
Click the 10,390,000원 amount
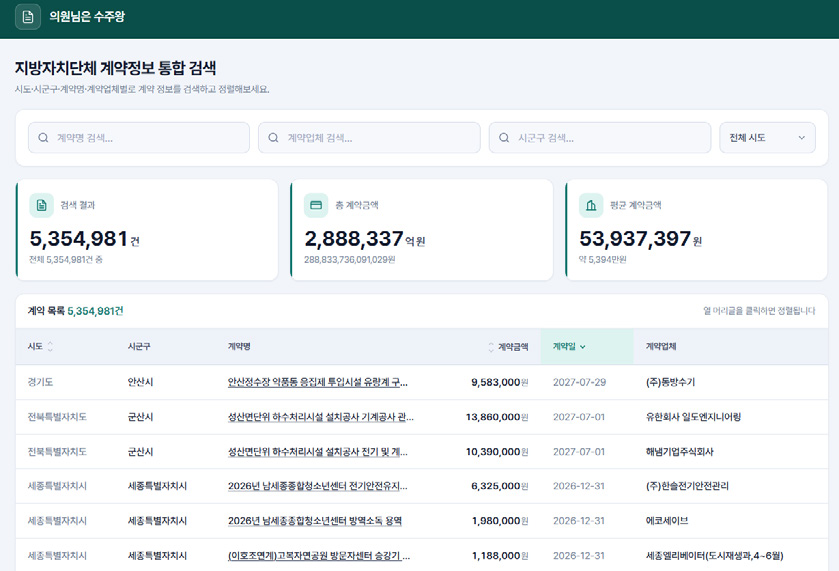point(497,452)
